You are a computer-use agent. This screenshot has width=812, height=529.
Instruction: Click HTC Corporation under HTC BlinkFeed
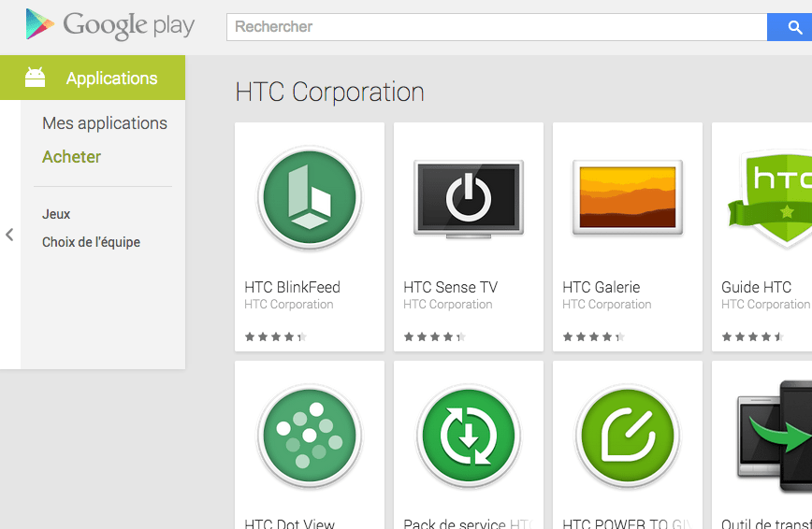(289, 305)
